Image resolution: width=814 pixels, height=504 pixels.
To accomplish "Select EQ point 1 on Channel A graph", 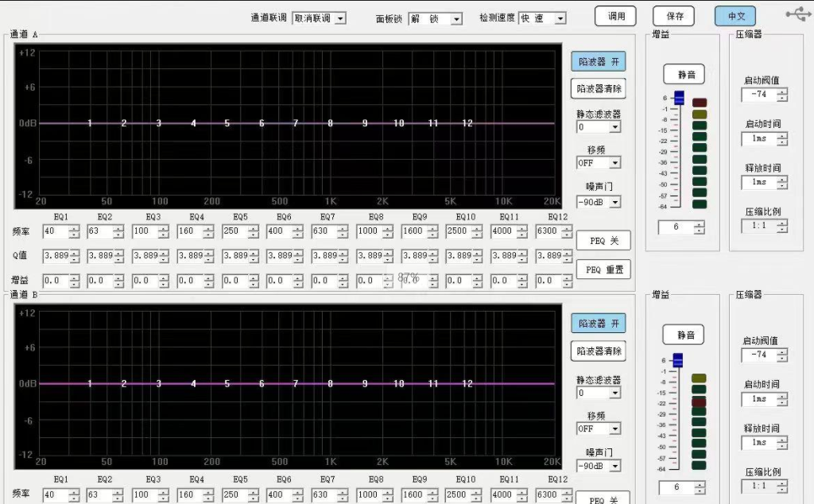I will click(x=89, y=123).
